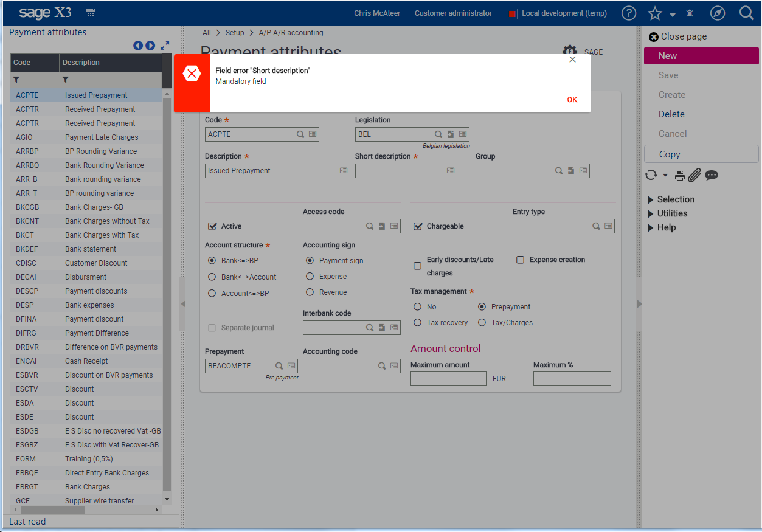
Task: Click the favorites star icon
Action: click(x=655, y=13)
